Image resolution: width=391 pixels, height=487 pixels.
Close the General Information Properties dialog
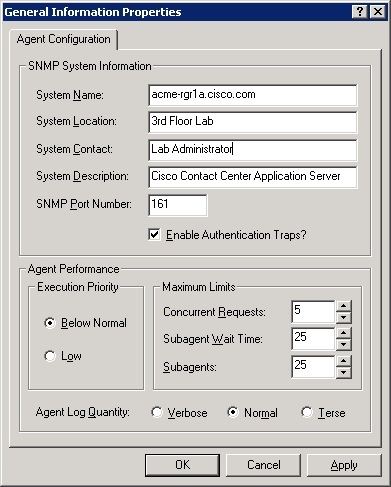[x=378, y=12]
